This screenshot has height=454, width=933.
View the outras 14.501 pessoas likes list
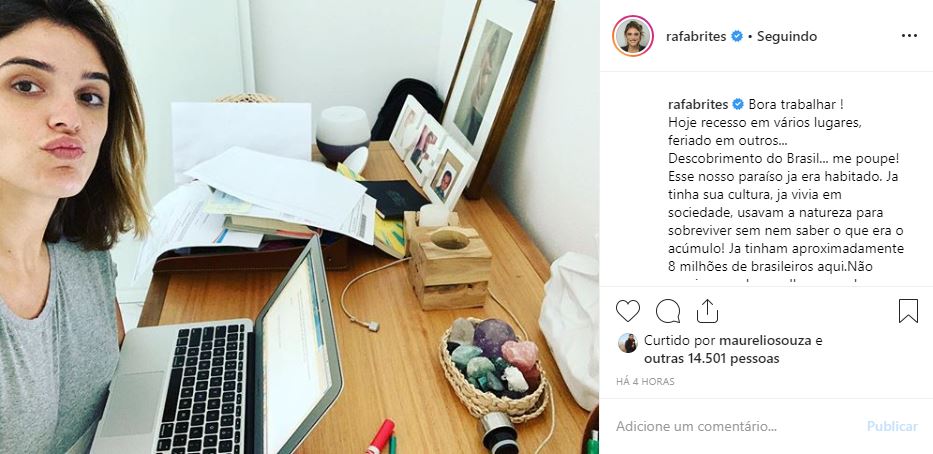[x=712, y=359]
